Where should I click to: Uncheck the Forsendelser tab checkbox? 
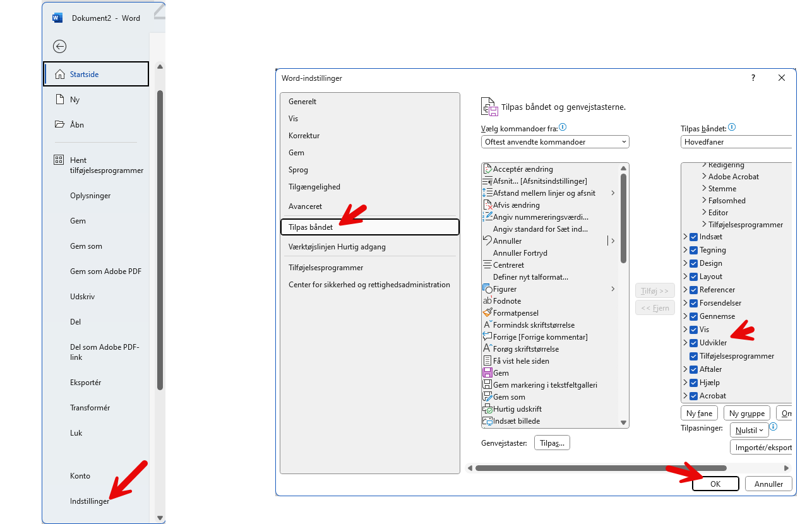pyautogui.click(x=693, y=303)
